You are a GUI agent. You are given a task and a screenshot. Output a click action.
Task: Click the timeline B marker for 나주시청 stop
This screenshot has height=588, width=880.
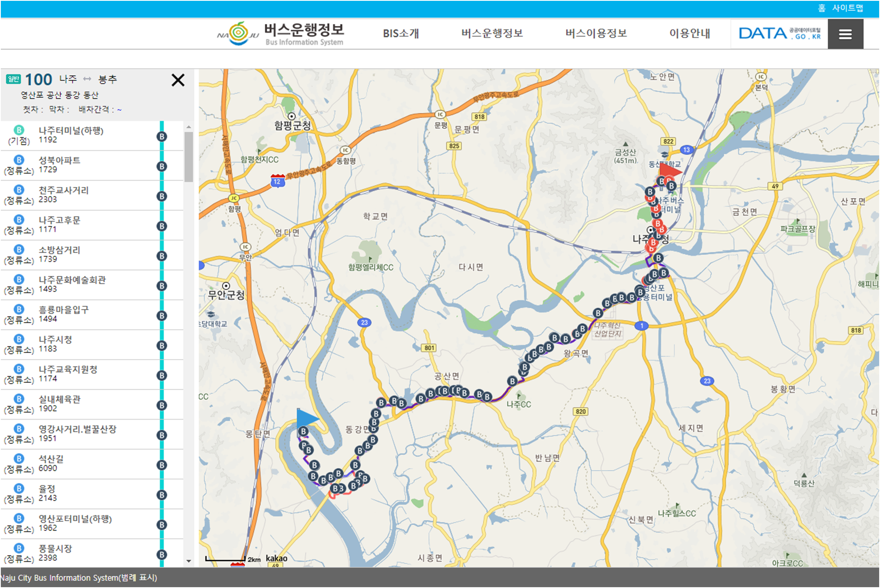coord(162,345)
